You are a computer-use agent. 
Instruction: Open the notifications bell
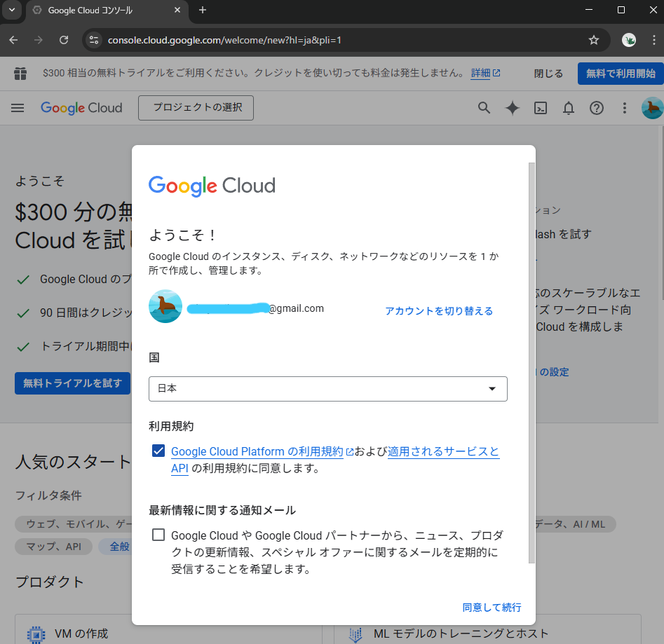(569, 108)
